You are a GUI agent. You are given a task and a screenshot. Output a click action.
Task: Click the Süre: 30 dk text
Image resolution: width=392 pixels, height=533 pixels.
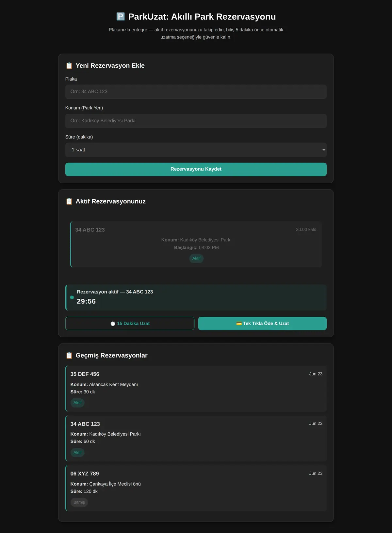[83, 392]
